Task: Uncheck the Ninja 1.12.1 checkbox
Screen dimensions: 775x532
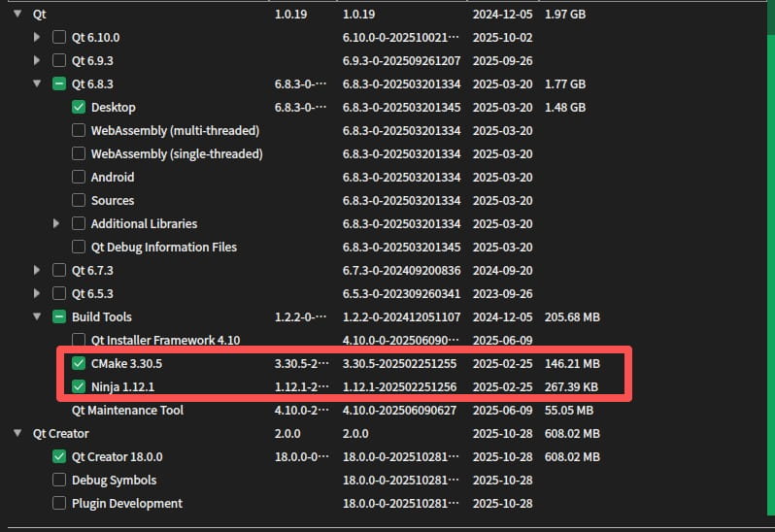Action: coord(79,386)
